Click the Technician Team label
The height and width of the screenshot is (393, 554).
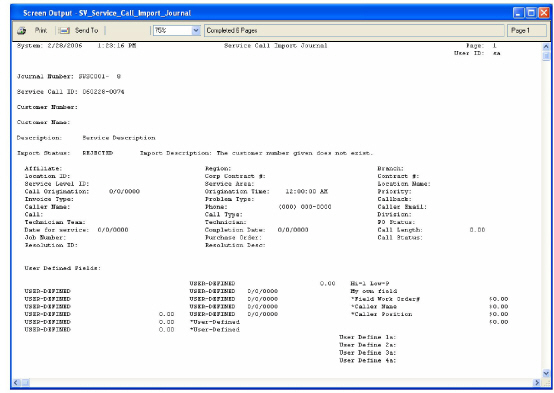pyautogui.click(x=55, y=222)
